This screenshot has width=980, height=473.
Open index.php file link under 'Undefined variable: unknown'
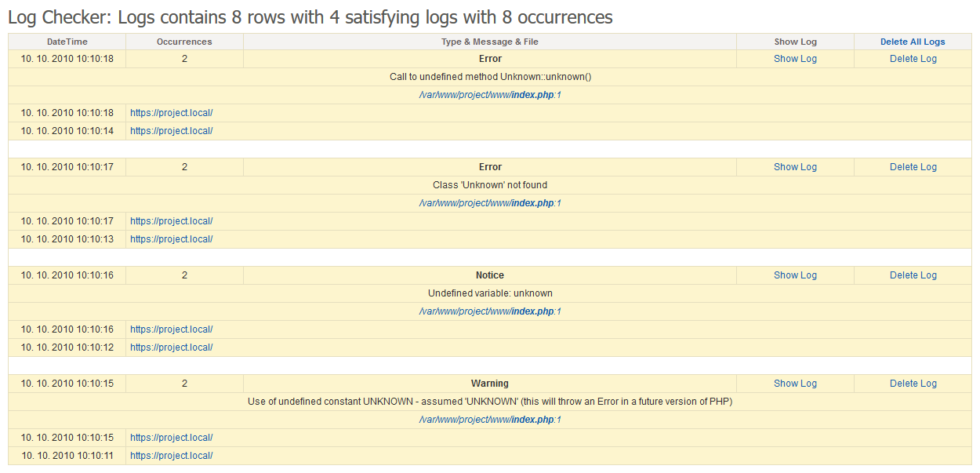click(x=490, y=311)
